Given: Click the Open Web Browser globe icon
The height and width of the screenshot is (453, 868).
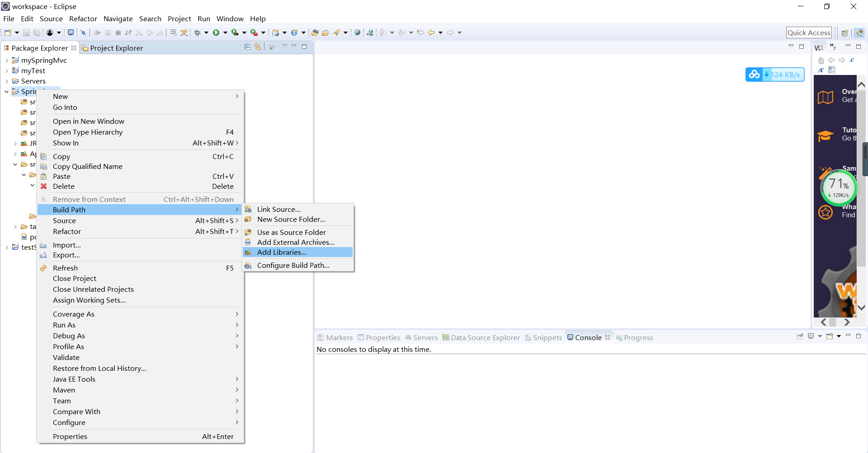Looking at the screenshot, I should [x=358, y=33].
